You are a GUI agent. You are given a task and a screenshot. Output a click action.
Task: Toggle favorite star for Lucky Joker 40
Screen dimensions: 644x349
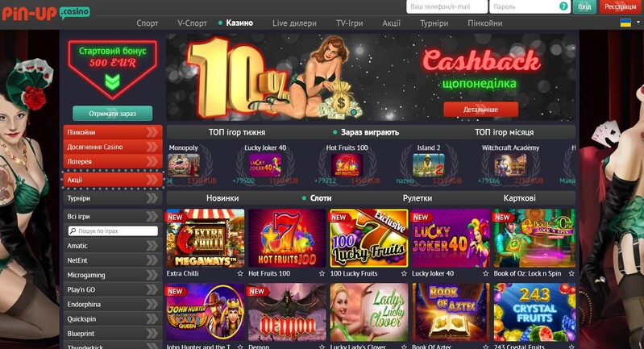pyautogui.click(x=485, y=273)
